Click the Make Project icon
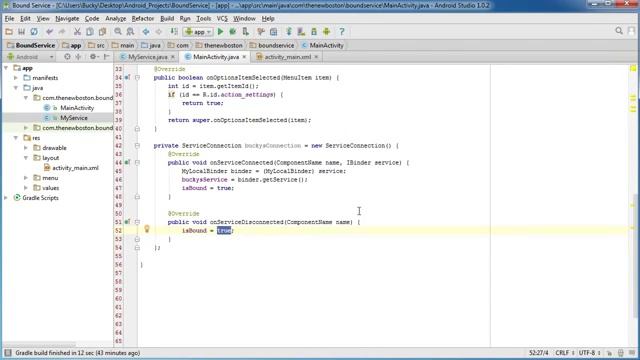 (x=174, y=31)
